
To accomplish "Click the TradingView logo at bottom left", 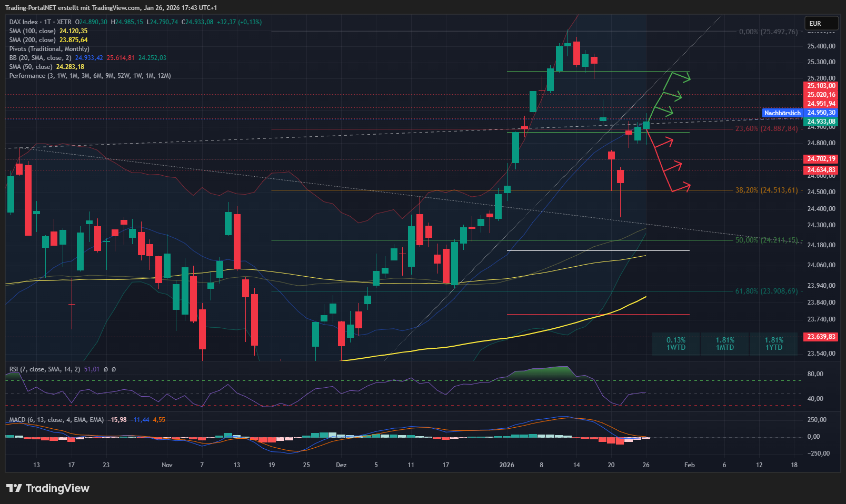I will tap(48, 488).
